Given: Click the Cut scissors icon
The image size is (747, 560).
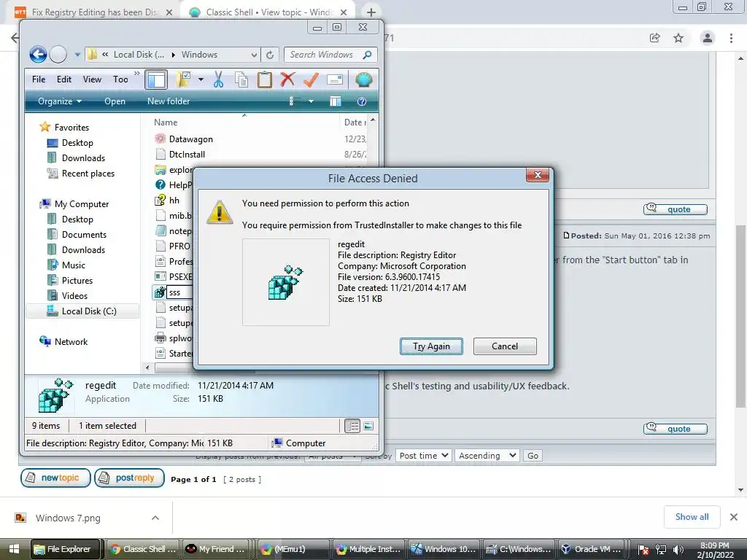Looking at the screenshot, I should (218, 79).
